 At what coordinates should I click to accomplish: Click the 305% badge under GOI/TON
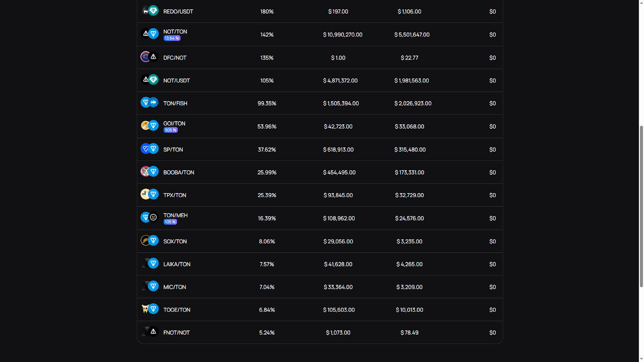[x=171, y=130]
